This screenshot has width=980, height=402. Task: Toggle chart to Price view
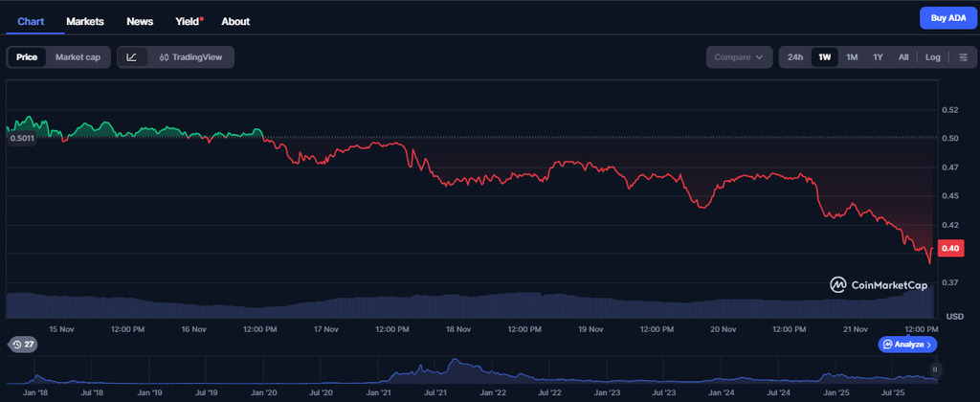coord(27,57)
